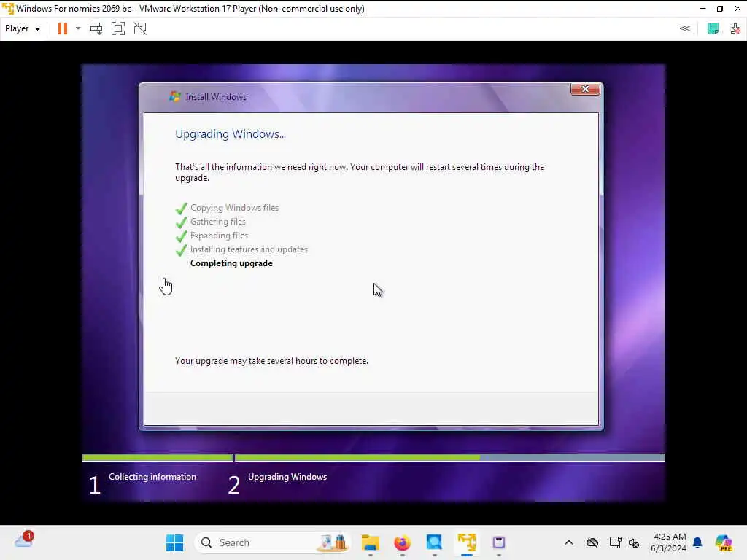
Task: Click the Collecting information progress bar
Action: pyautogui.click(x=158, y=458)
